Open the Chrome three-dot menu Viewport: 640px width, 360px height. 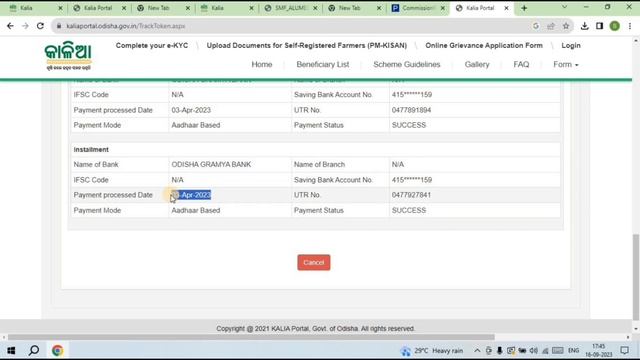[x=630, y=26]
